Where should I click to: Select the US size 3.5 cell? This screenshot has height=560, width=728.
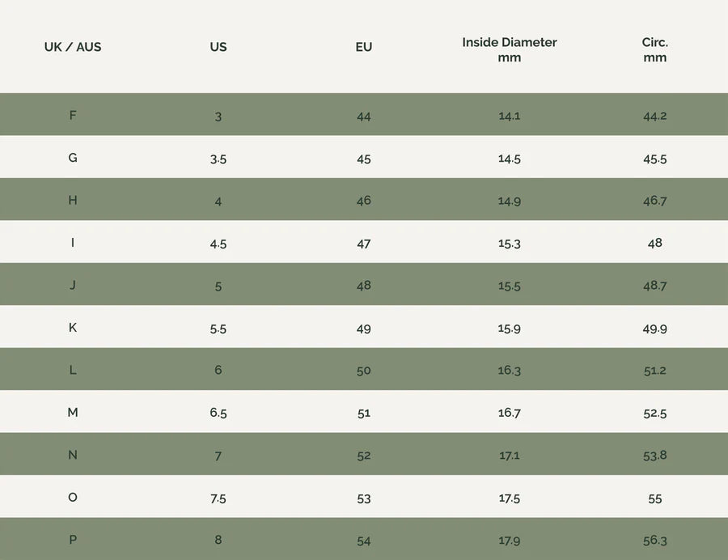(218, 159)
